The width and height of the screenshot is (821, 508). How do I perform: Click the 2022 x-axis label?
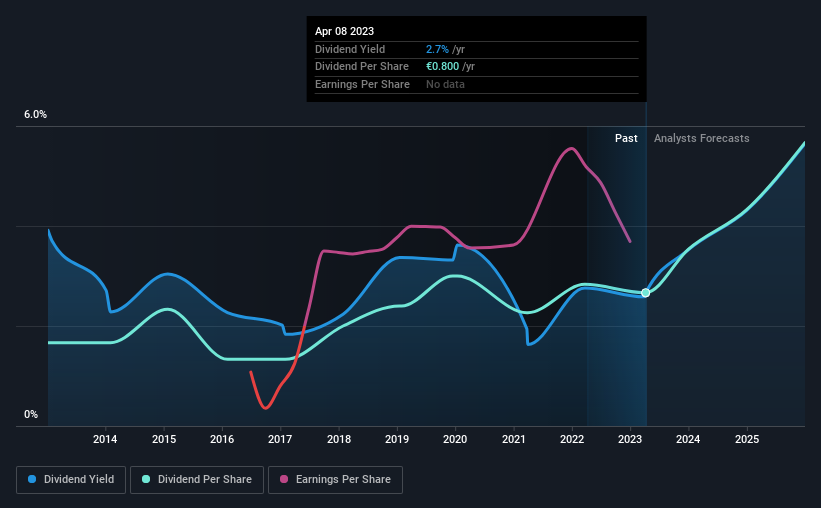(x=572, y=439)
